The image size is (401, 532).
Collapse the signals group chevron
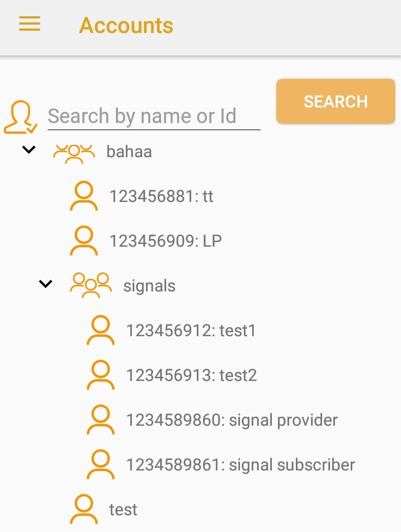pos(45,284)
